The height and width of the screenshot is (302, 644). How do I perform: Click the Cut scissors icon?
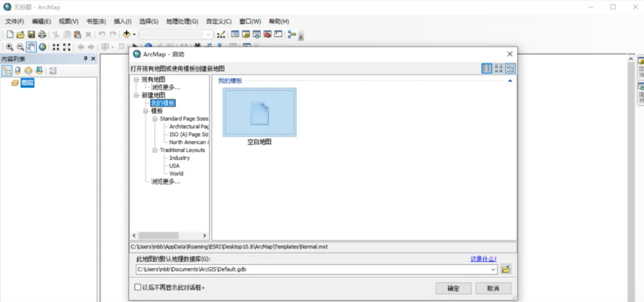pyautogui.click(x=56, y=35)
